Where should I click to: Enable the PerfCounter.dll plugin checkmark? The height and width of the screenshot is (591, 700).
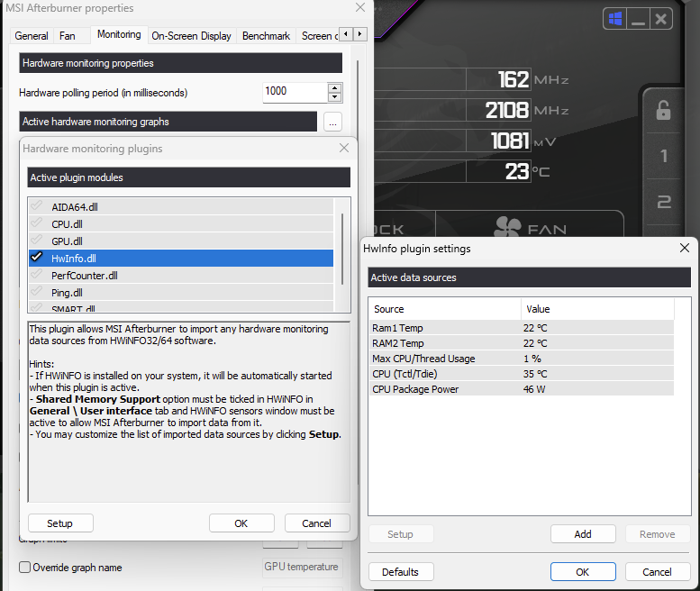pos(37,274)
